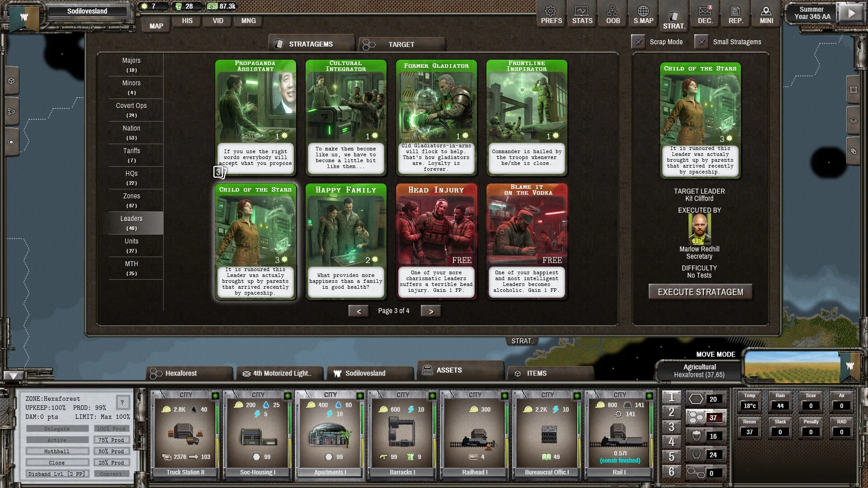Collapse bottom panel with down arrow
Screen dimensions: 868x488
coord(14,375)
